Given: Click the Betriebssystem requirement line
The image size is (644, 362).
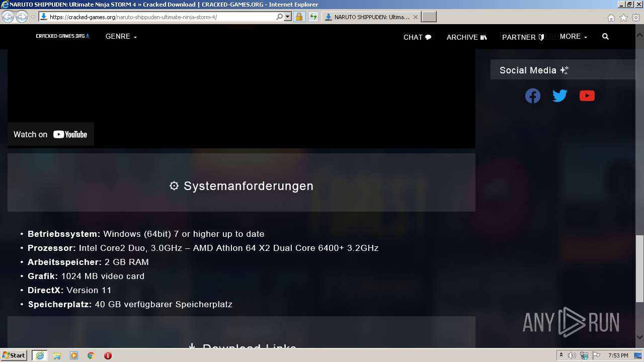Looking at the screenshot, I should [146, 234].
